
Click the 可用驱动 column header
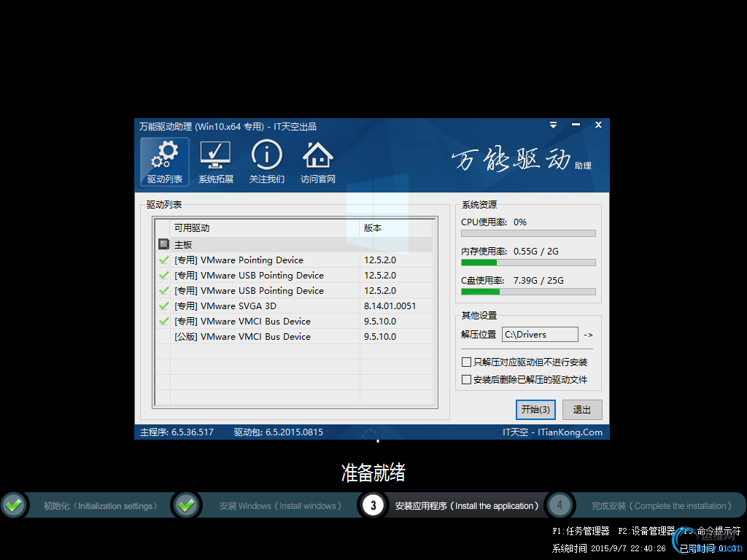264,228
